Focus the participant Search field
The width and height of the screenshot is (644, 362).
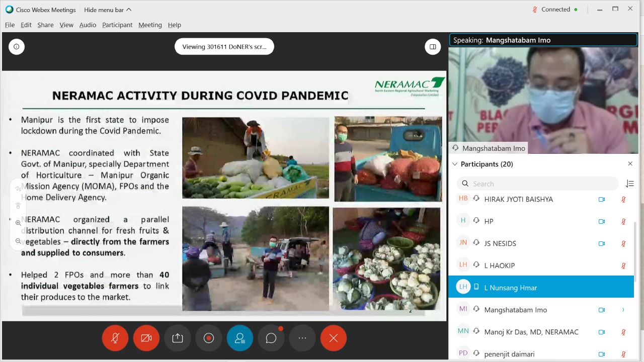[x=537, y=184]
